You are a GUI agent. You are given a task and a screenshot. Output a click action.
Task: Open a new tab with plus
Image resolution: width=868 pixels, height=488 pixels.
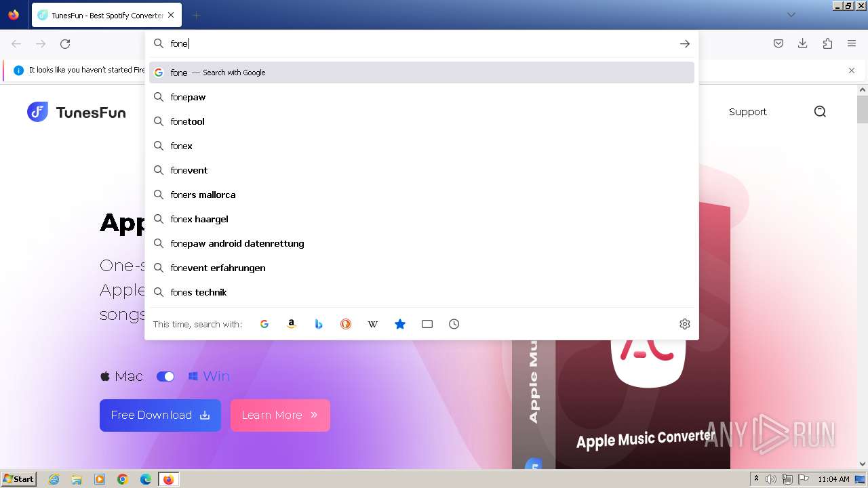[196, 15]
